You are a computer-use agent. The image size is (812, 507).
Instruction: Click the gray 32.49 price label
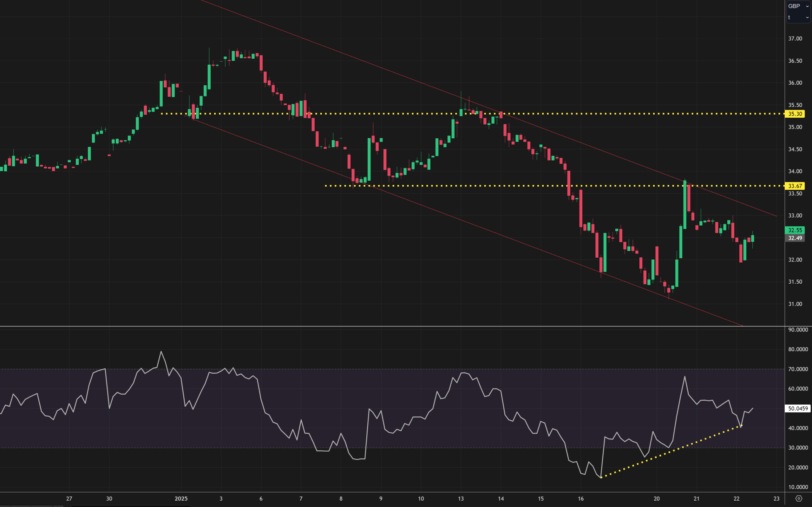pyautogui.click(x=795, y=238)
